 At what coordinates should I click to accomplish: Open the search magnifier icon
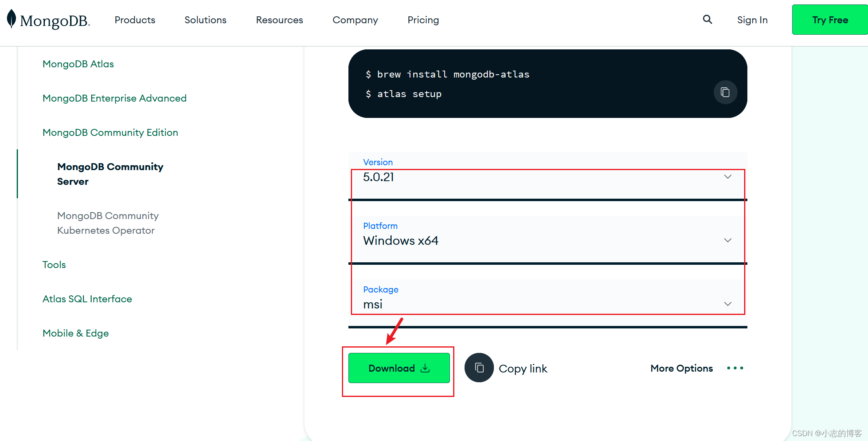click(707, 19)
